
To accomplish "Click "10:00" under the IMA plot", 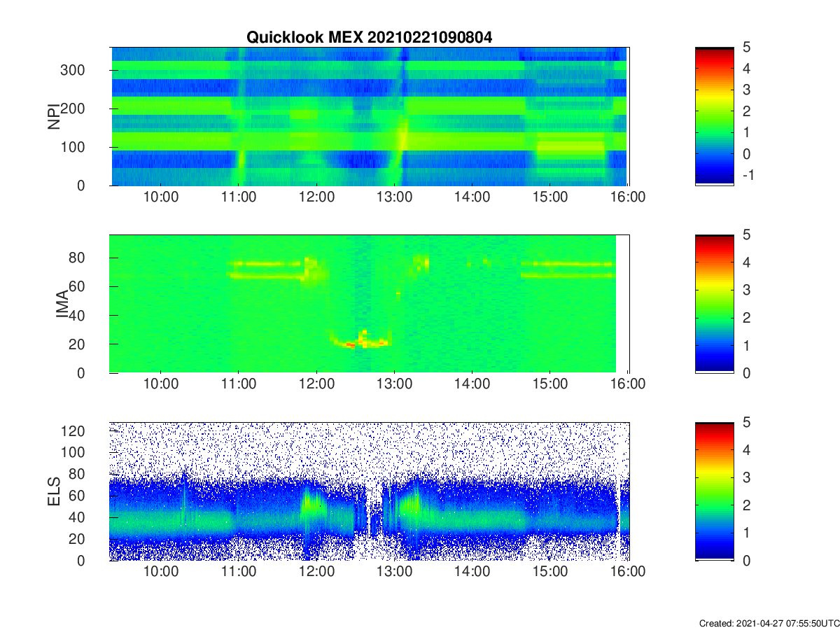I will coord(161,385).
